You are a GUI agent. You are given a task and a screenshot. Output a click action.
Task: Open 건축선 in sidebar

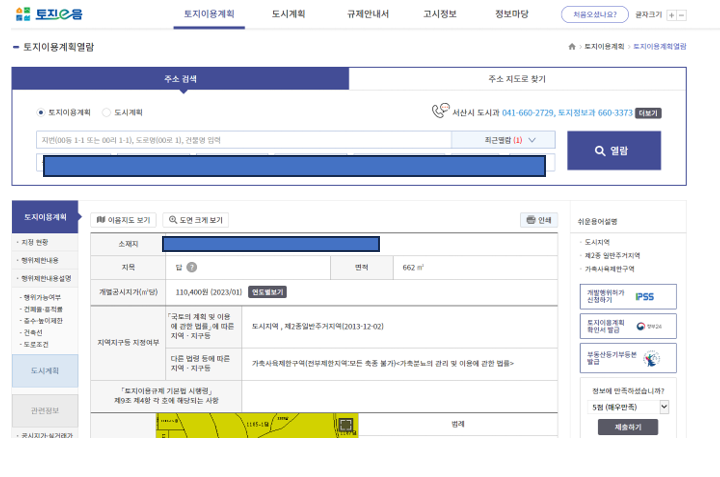[33, 332]
